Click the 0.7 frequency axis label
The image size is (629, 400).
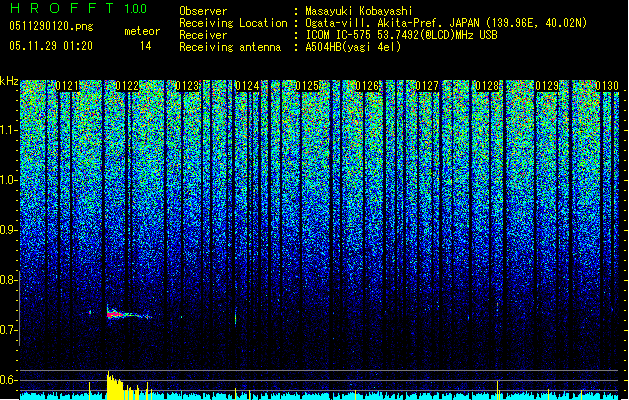(x=8, y=330)
